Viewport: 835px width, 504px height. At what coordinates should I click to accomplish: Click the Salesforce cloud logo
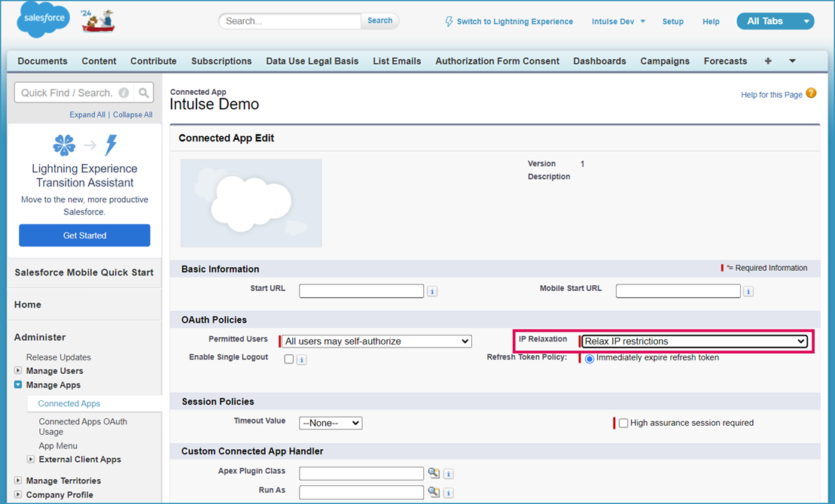point(44,20)
